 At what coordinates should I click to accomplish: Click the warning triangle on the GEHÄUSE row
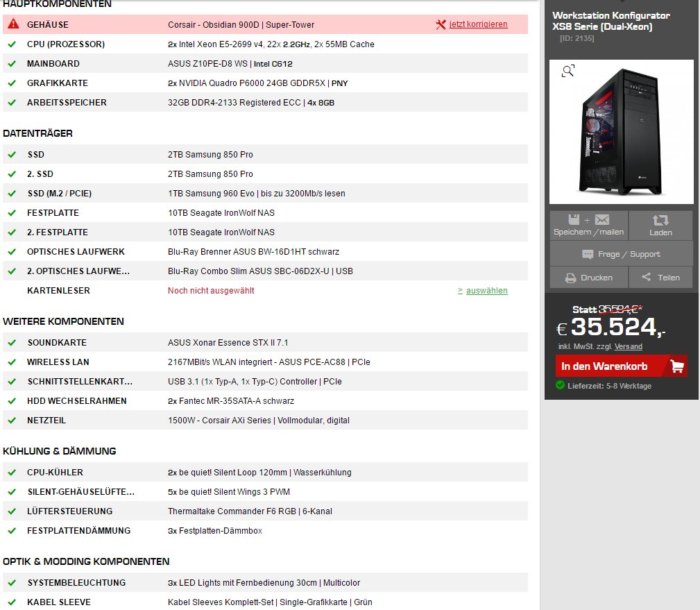(11, 24)
